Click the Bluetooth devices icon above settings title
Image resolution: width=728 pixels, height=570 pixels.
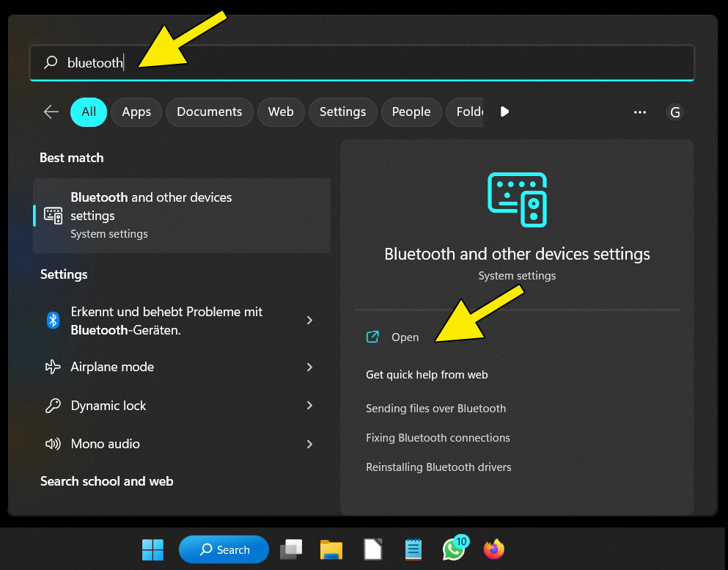point(517,199)
